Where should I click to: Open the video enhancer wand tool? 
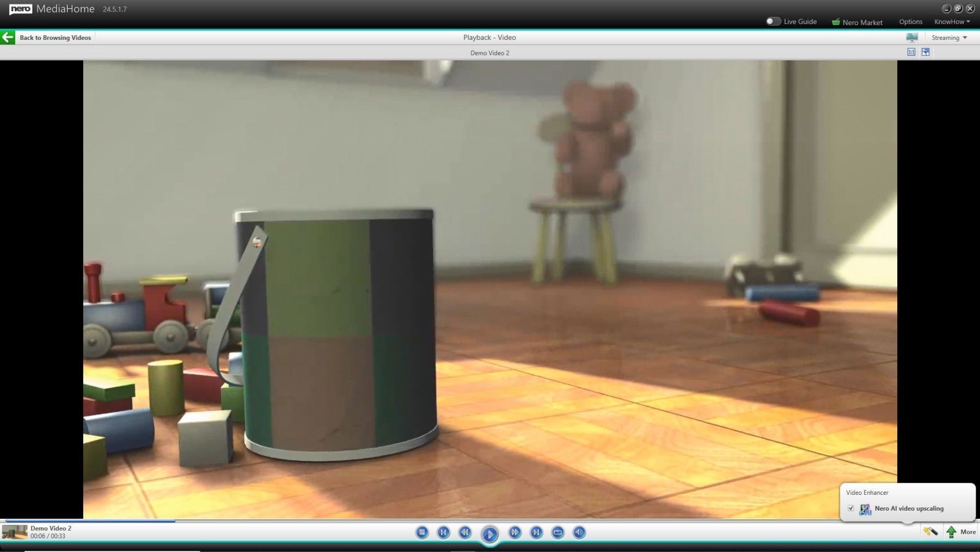pos(930,531)
